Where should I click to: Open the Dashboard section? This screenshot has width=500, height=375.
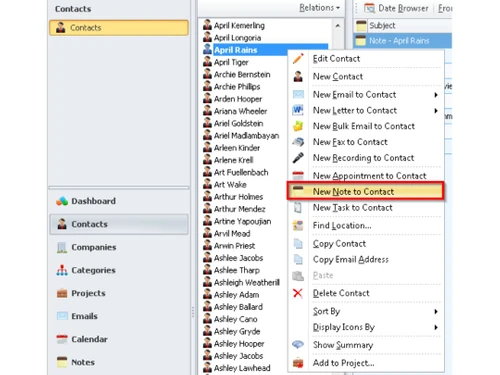pyautogui.click(x=119, y=201)
